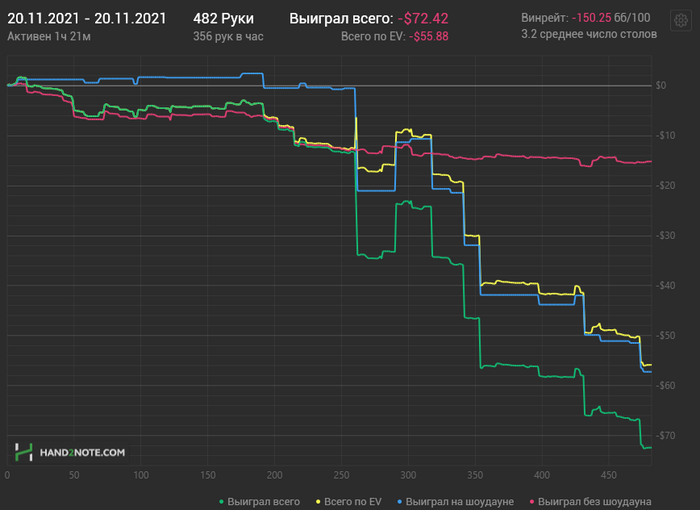Click the Всего по EV legend label
This screenshot has height=510, width=700.
(353, 502)
